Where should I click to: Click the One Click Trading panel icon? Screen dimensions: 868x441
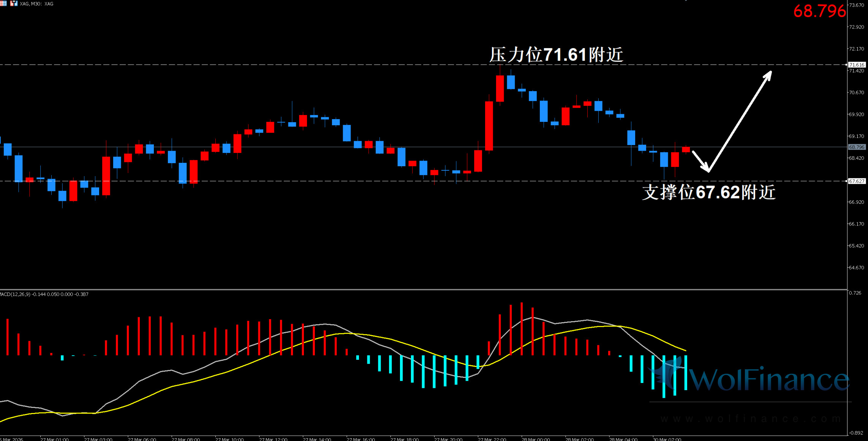pyautogui.click(x=14, y=3)
